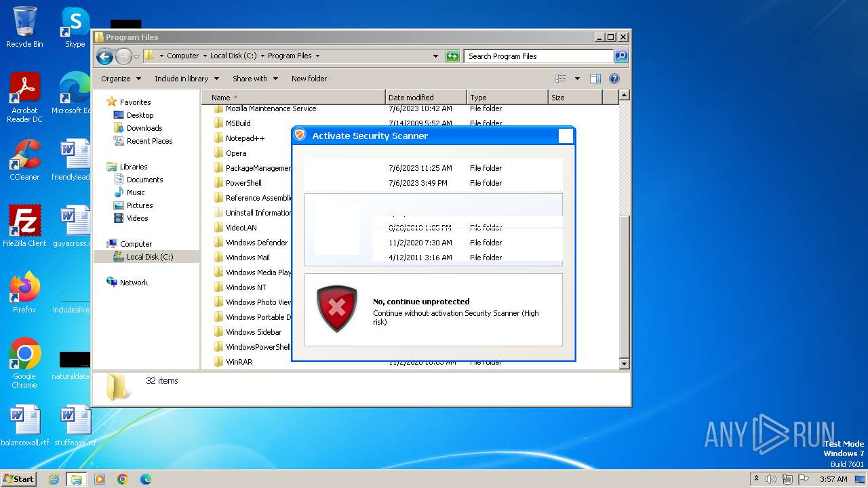This screenshot has width=868, height=488.
Task: Open CCleaner desktop shortcut
Action: click(24, 160)
